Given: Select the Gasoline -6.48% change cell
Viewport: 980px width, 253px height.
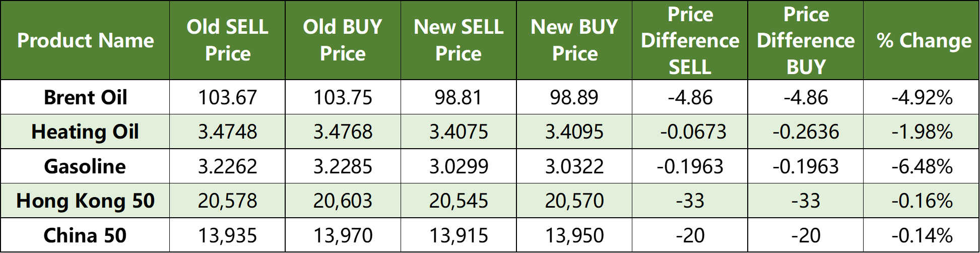Looking at the screenshot, I should tap(921, 166).
